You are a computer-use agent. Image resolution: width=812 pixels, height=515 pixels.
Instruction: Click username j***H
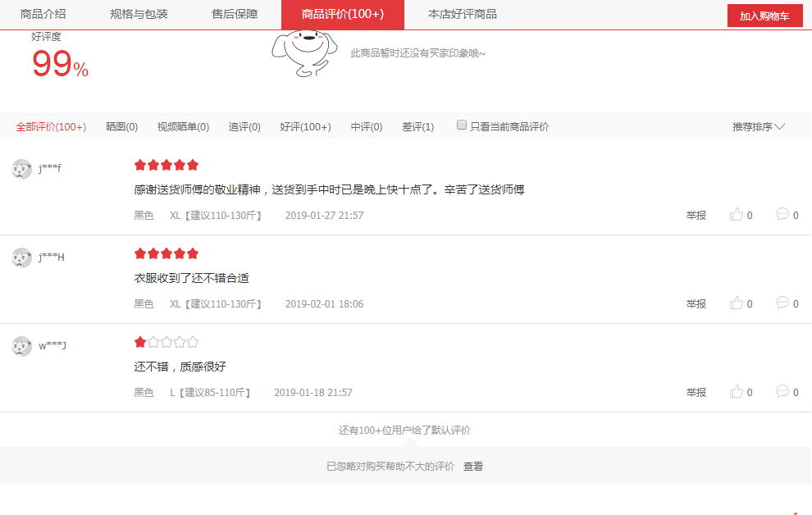tap(52, 257)
